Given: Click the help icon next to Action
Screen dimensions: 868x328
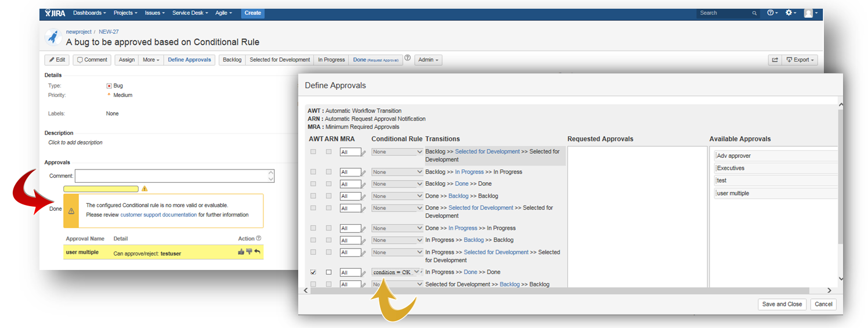Looking at the screenshot, I should coord(259,239).
